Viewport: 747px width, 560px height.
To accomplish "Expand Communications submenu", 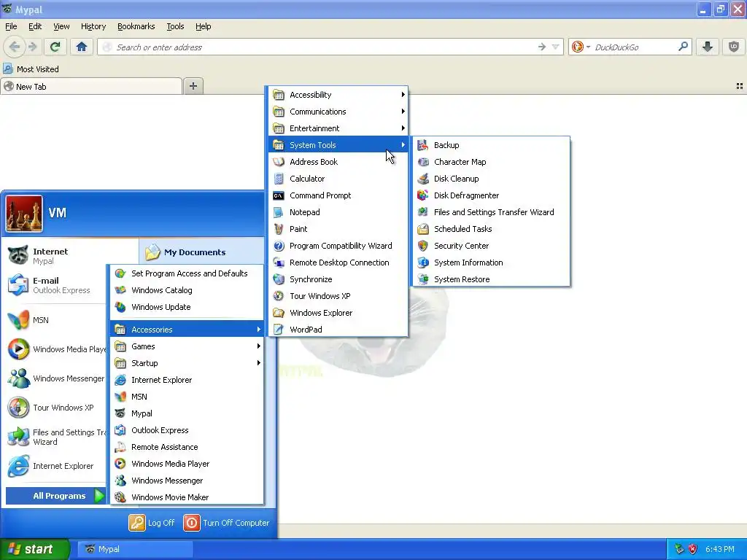I will pos(338,112).
